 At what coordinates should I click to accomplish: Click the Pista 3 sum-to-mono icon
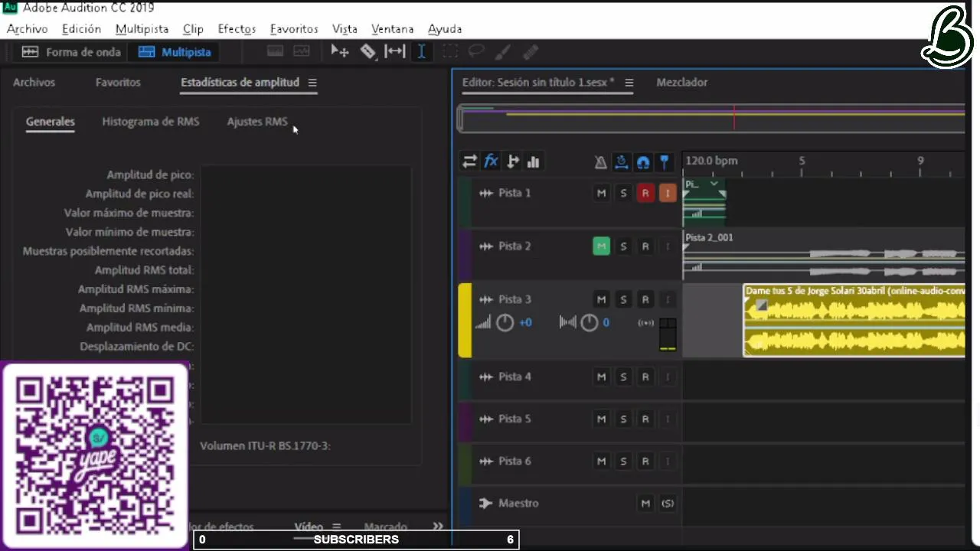point(646,323)
